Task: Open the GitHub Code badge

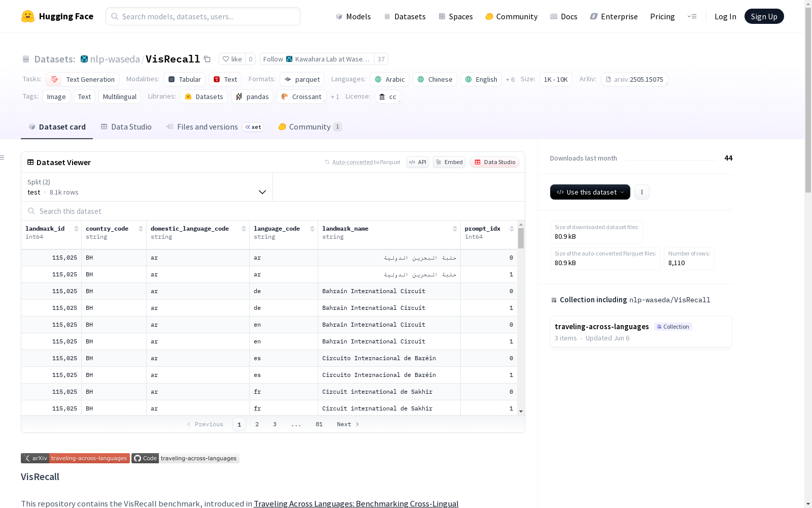Action: point(185,458)
